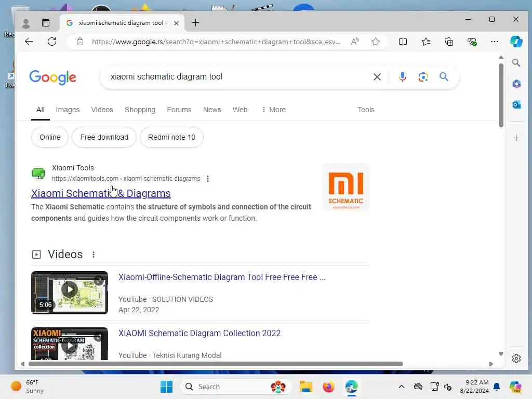This screenshot has width=532, height=399.
Task: Add a sidebar app with plus icon
Action: (x=516, y=138)
